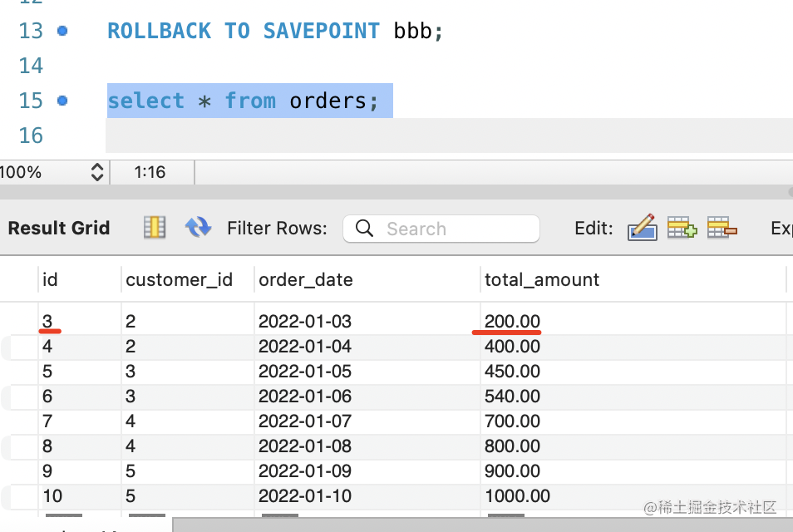This screenshot has width=793, height=532.
Task: Click the order_date column header
Action: [x=306, y=280]
